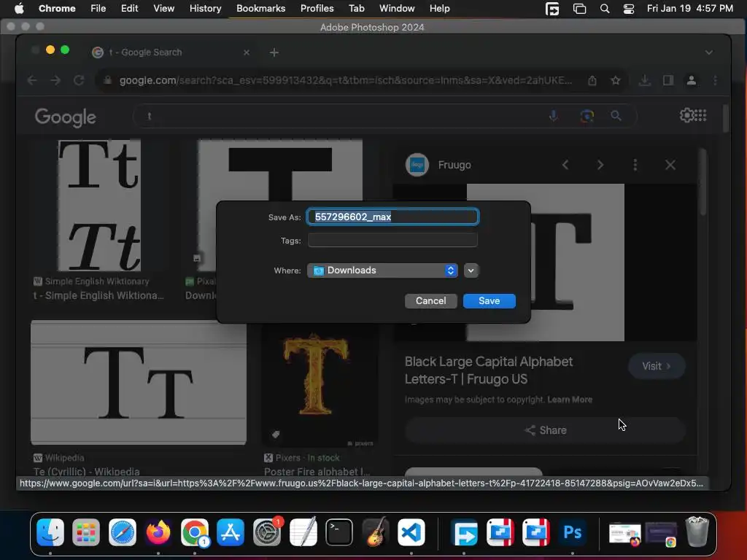Open the preview panel more options menu
This screenshot has height=560, width=747.
(635, 165)
